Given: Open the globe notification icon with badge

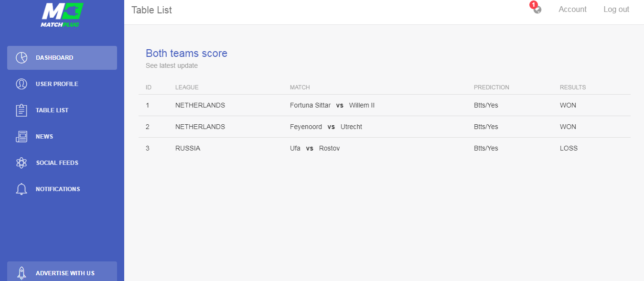Looking at the screenshot, I should 537,9.
